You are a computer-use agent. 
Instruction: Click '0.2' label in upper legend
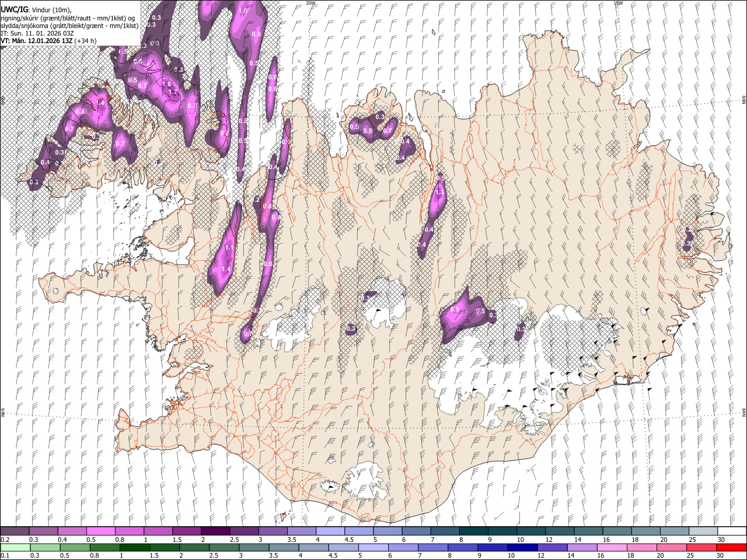[x=5, y=540]
